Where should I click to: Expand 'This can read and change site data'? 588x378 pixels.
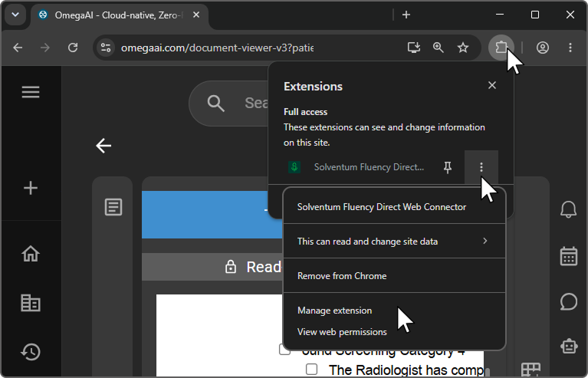coord(394,241)
